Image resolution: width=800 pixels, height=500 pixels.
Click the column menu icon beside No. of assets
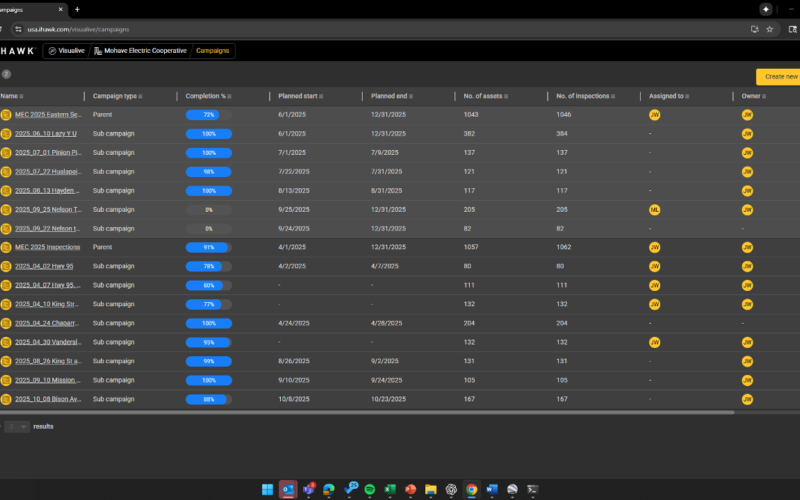[x=505, y=96]
